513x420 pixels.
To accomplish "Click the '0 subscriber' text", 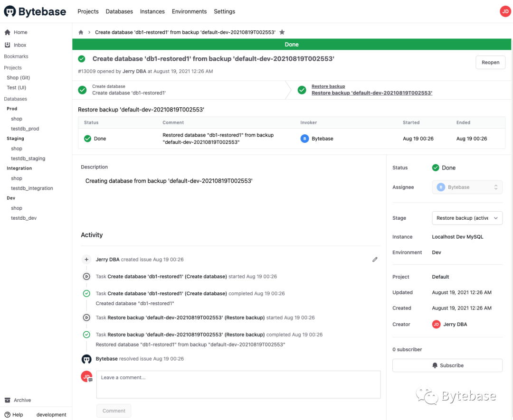I will point(407,349).
